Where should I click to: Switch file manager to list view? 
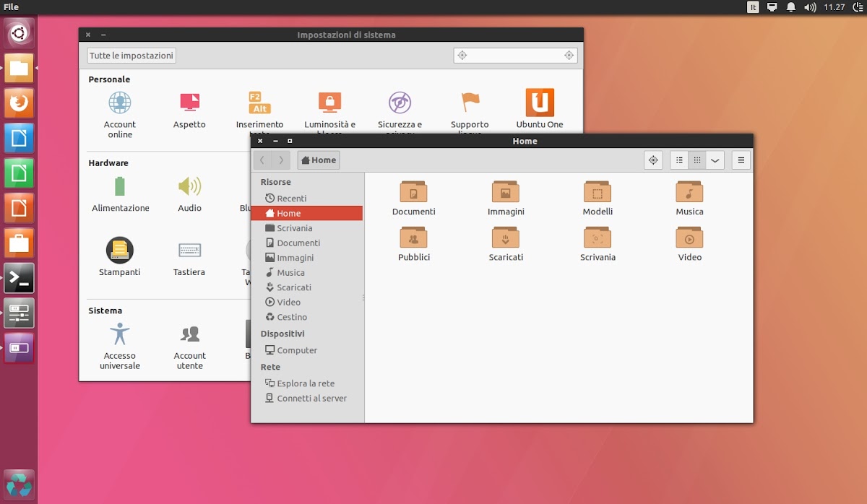[679, 160]
